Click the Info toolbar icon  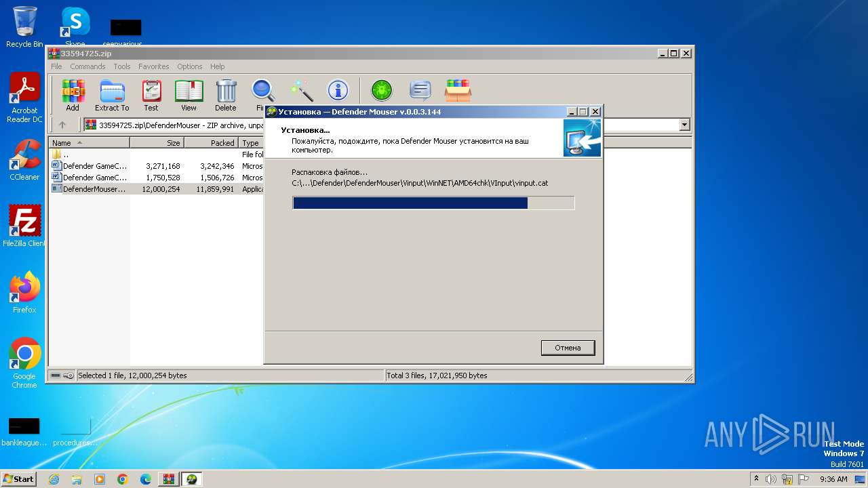tap(338, 90)
